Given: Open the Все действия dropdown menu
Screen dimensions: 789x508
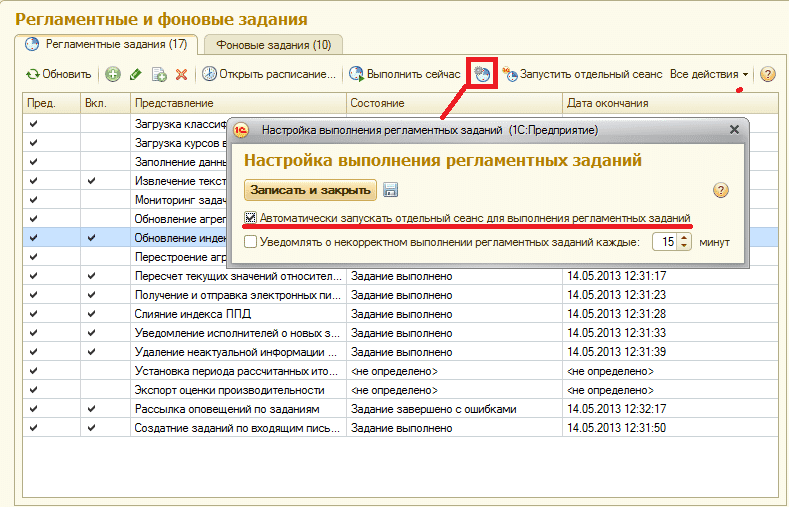Looking at the screenshot, I should tap(709, 74).
